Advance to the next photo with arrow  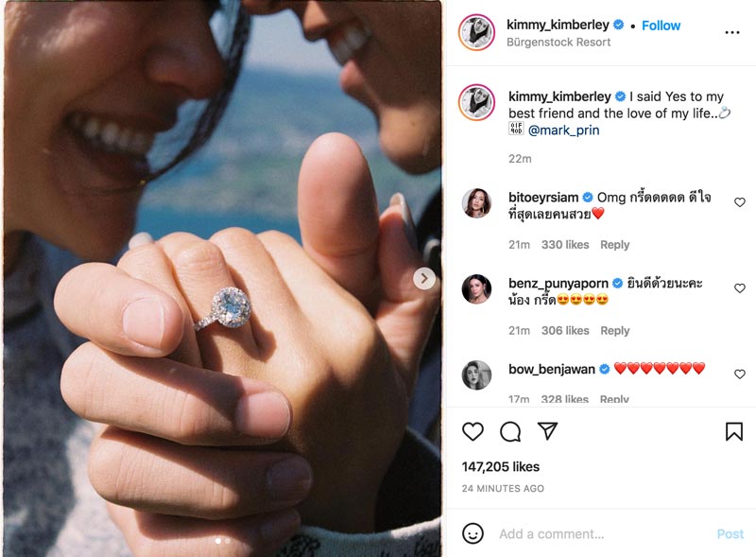pyautogui.click(x=424, y=278)
